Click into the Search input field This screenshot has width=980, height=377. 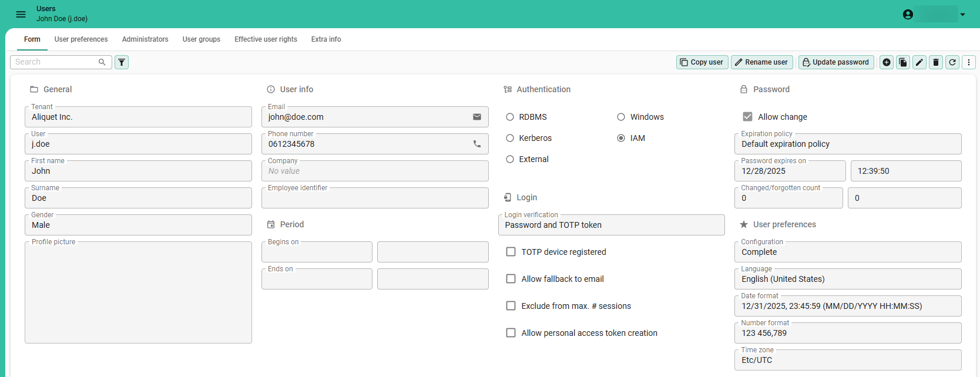click(55, 62)
